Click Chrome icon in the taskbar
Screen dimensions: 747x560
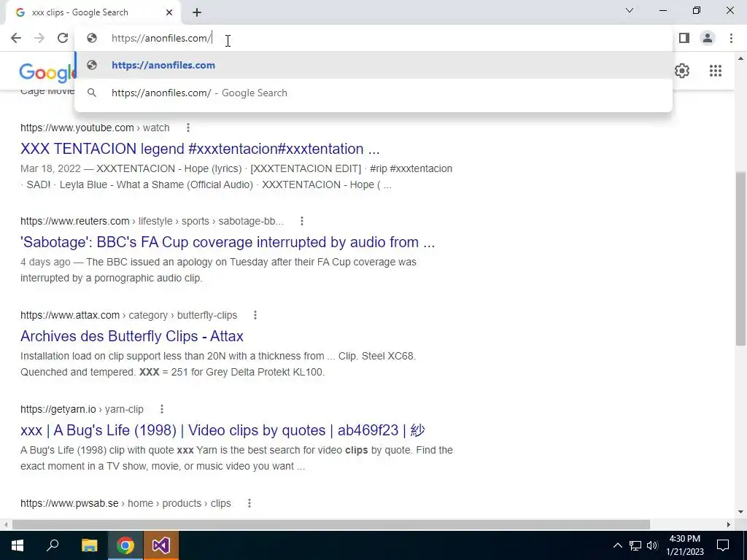tap(125, 545)
